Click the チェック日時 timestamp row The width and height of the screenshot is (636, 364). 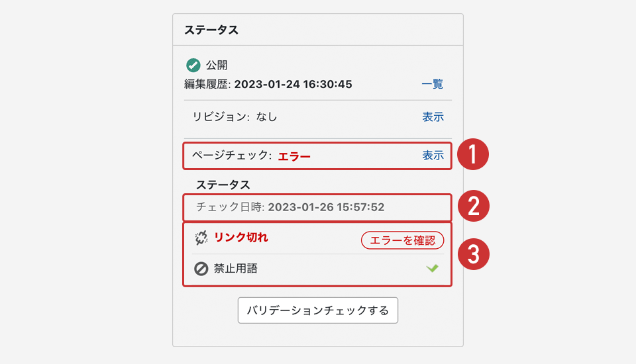click(290, 207)
